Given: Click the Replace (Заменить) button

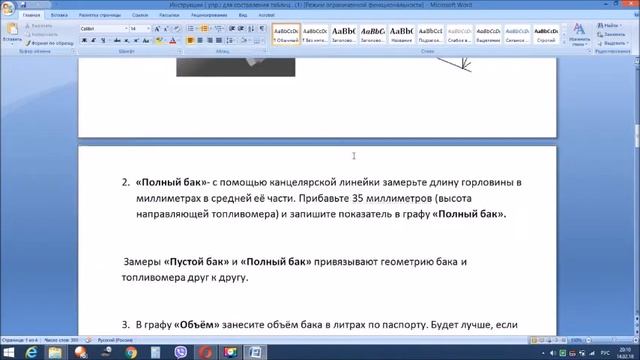Looking at the screenshot, I should [x=611, y=34].
